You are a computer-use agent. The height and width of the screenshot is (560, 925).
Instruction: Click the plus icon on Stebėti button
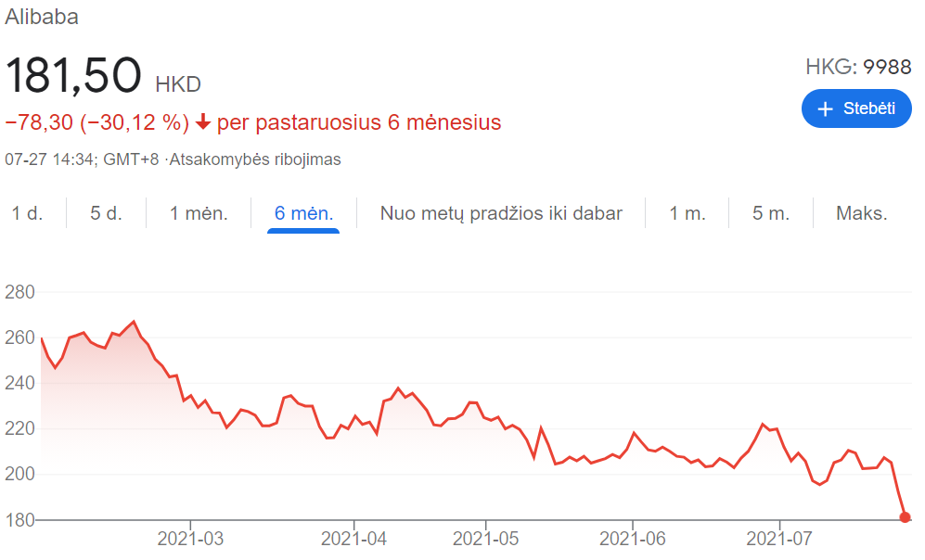pyautogui.click(x=825, y=109)
